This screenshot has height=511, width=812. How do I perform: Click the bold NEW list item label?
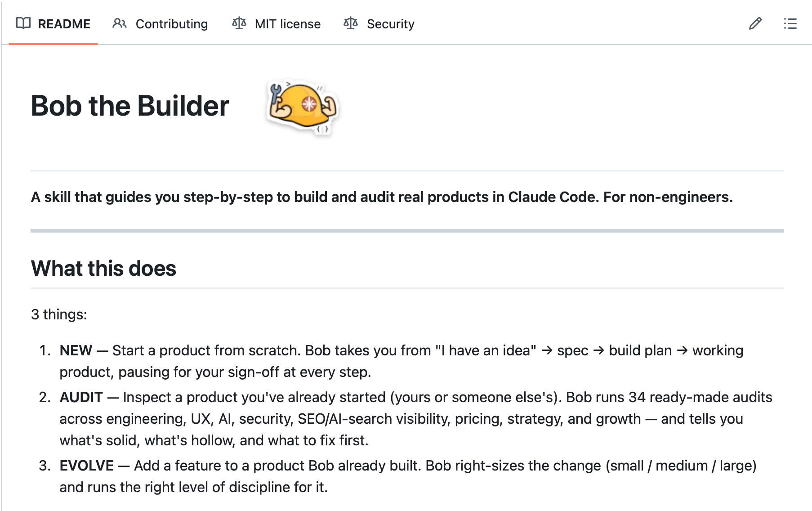click(76, 350)
